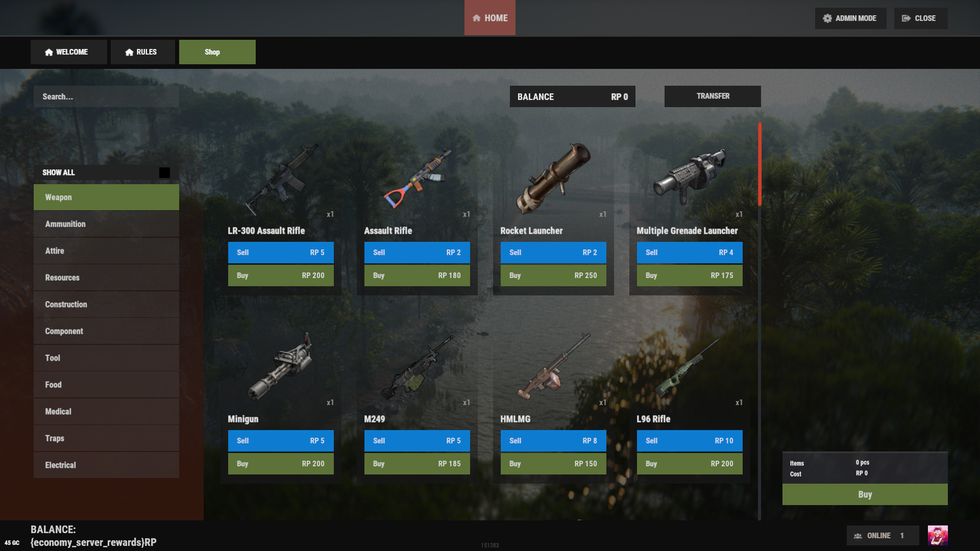Screen dimensions: 980x551
Task: Click the Multiple Grenade Launcher item name
Action: click(687, 231)
